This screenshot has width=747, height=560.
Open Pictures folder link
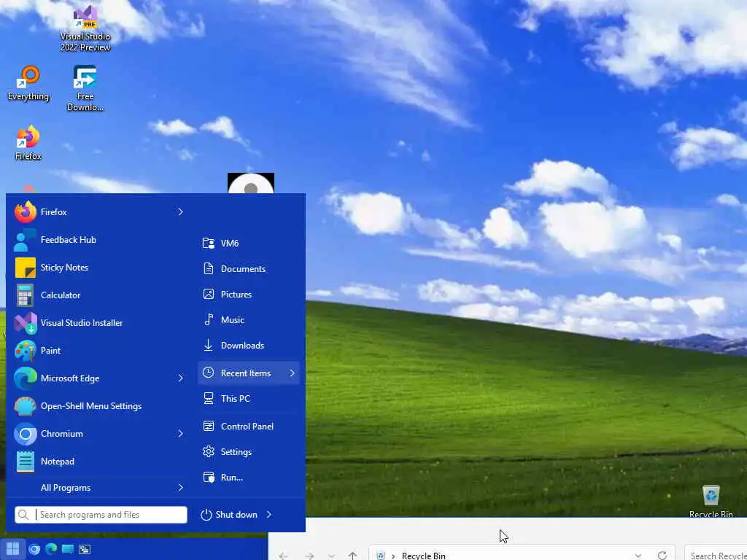(248, 295)
